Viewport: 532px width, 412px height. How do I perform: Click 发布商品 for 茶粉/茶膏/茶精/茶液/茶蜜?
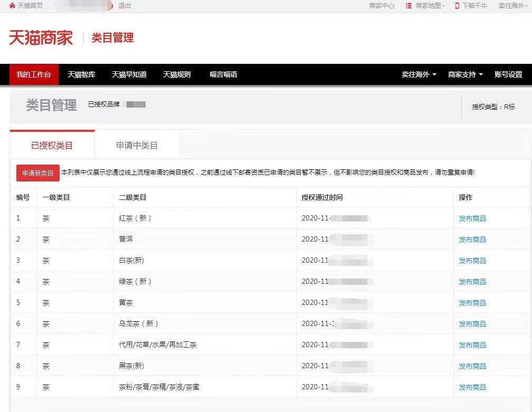(472, 387)
